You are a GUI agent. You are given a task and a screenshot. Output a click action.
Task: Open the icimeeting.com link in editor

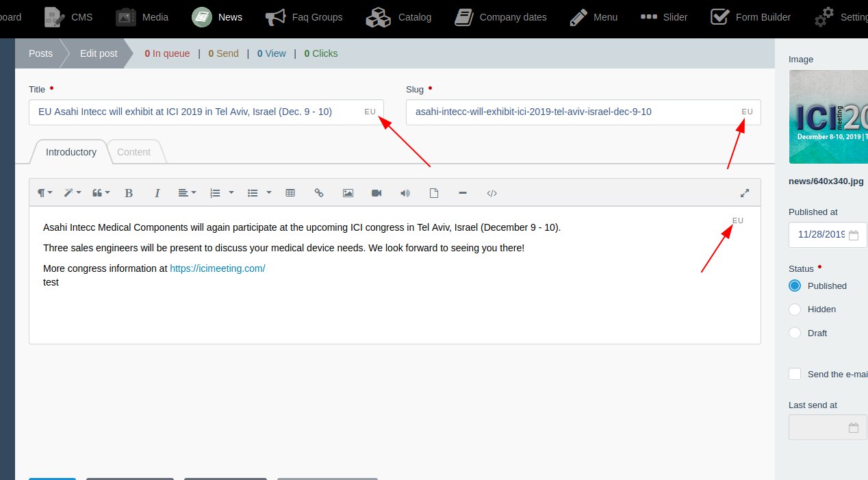tap(218, 268)
